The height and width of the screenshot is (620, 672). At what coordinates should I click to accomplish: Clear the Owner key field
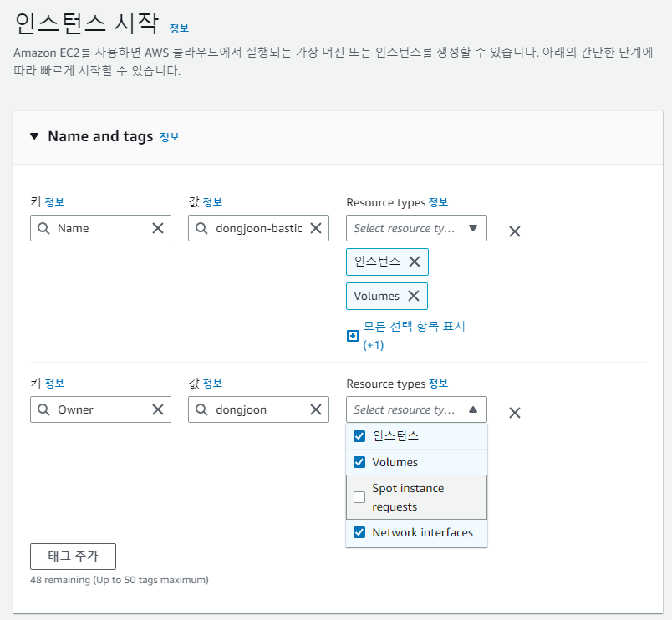(x=158, y=409)
